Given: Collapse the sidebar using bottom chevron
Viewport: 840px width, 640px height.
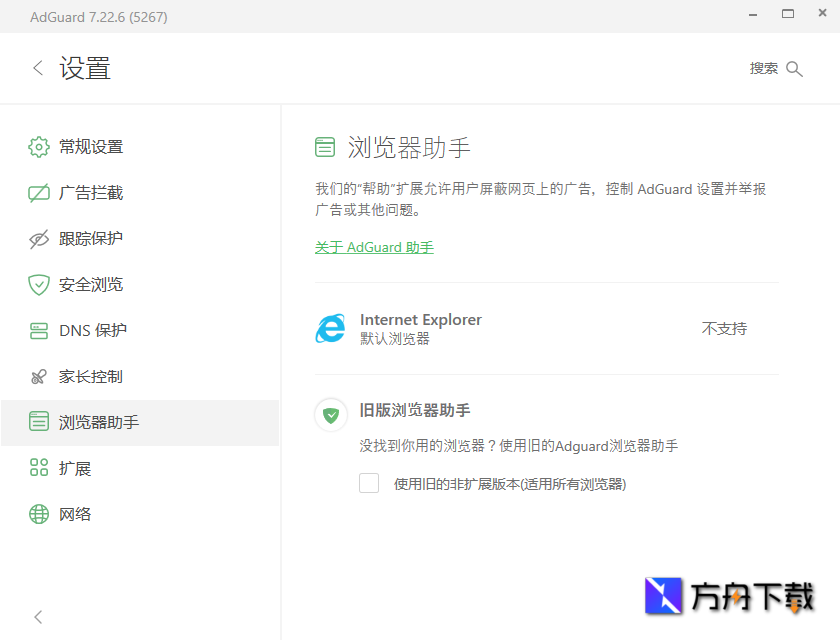Looking at the screenshot, I should tap(37, 617).
